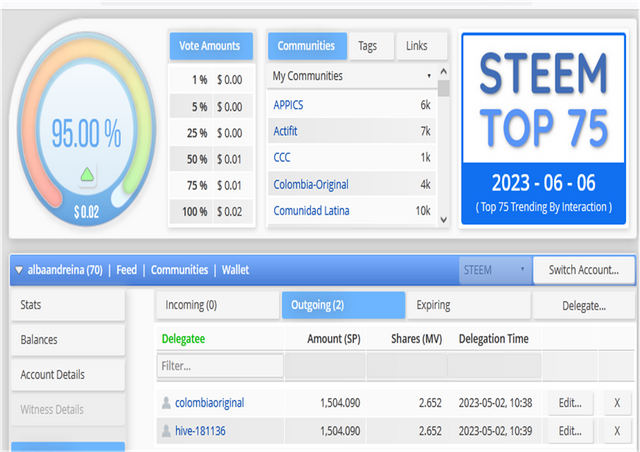Switch to the Tags tab
Viewport: 640px width, 452px height.
tap(371, 46)
